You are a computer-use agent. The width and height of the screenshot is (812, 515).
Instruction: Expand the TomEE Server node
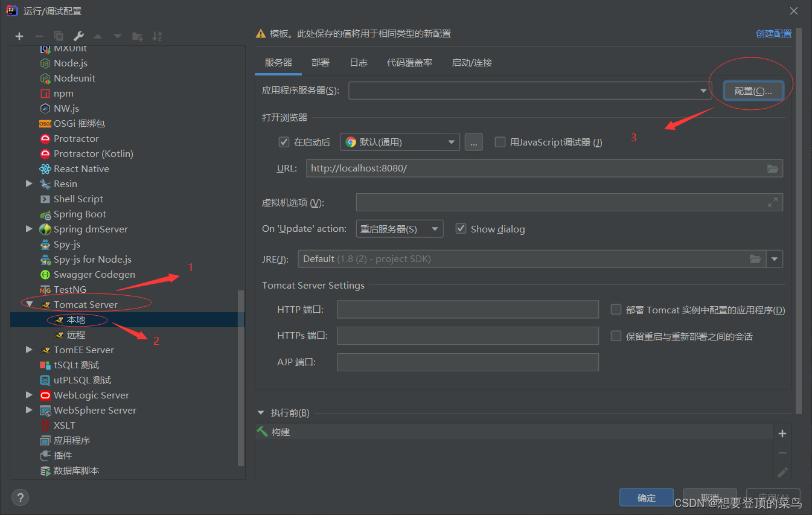point(29,350)
